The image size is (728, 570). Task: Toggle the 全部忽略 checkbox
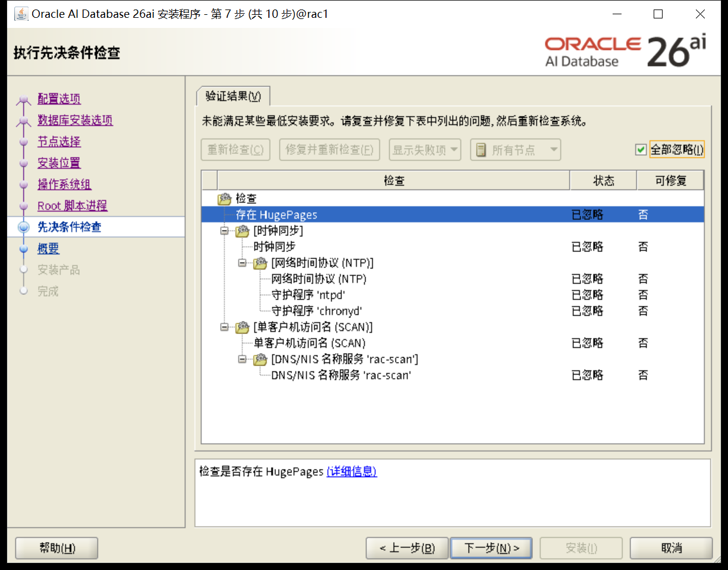click(641, 150)
